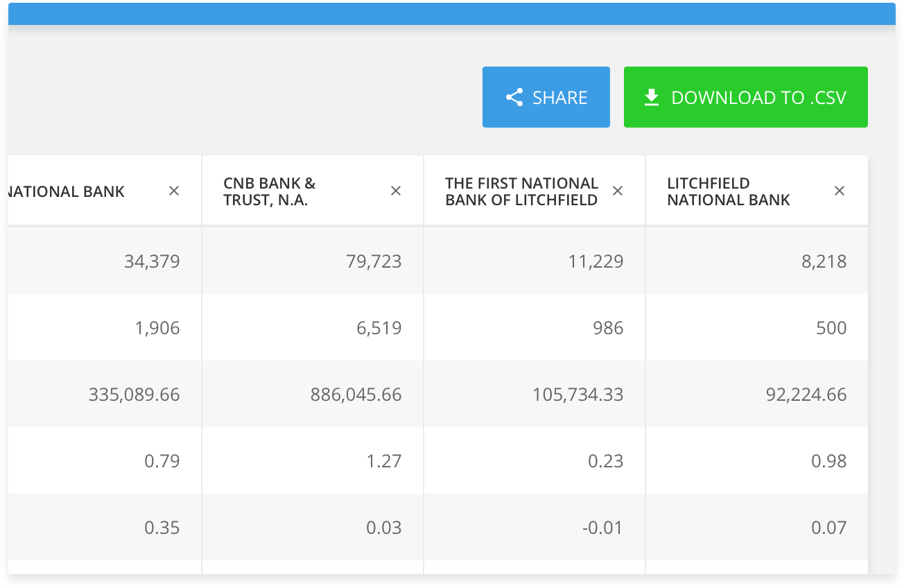The width and height of the screenshot is (904, 588).
Task: Remove the partially visible National Bank column
Action: [174, 191]
